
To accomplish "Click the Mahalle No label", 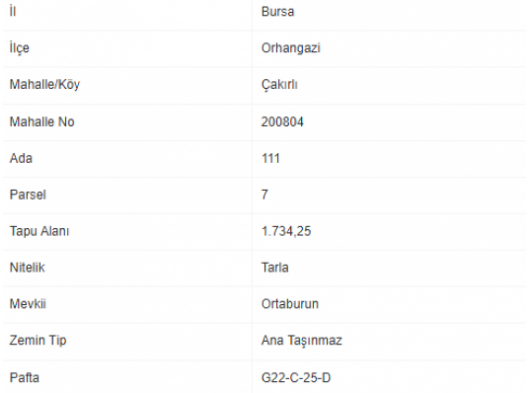I will pyautogui.click(x=42, y=122).
